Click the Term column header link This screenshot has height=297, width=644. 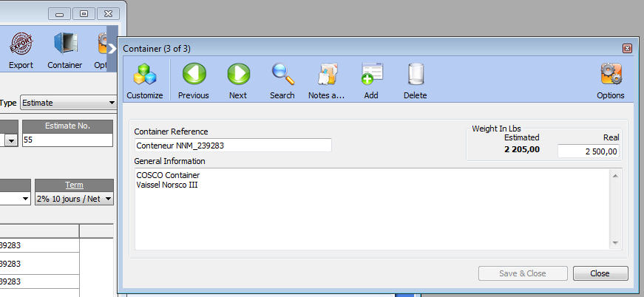[x=74, y=185]
